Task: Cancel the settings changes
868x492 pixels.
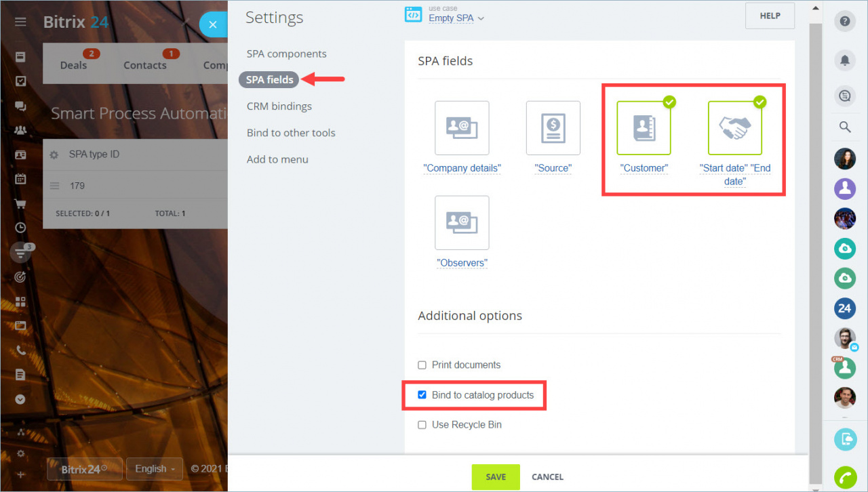Action: [x=547, y=477]
